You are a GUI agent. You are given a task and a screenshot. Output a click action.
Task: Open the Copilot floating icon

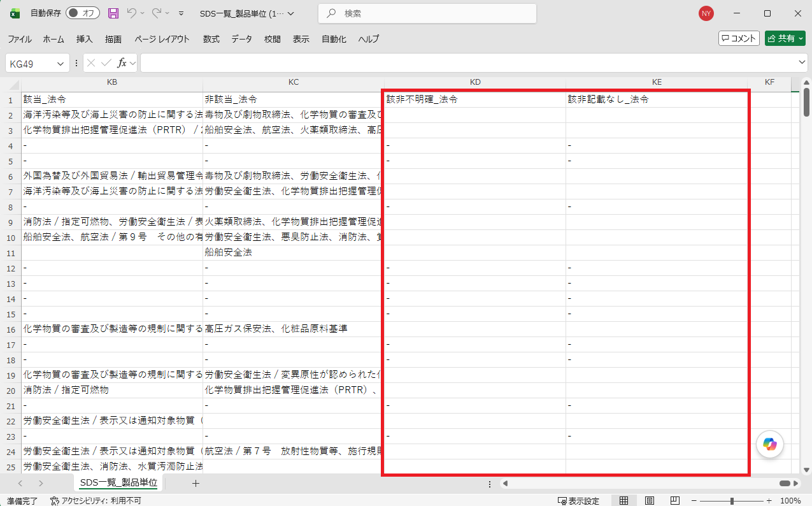coord(769,444)
